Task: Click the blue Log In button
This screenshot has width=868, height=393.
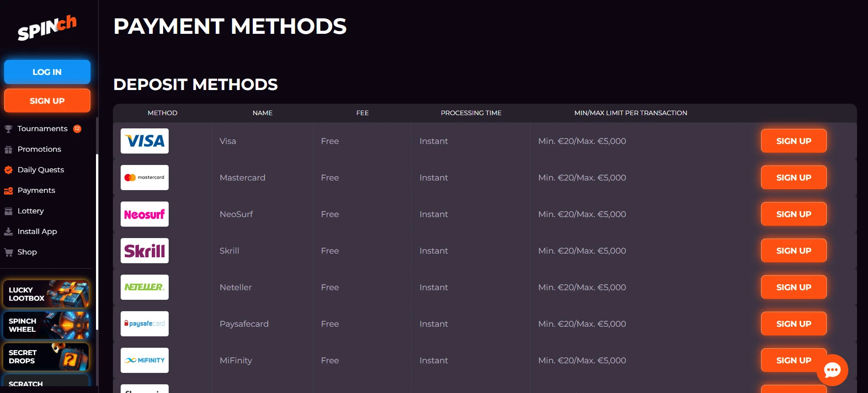Action: (47, 72)
